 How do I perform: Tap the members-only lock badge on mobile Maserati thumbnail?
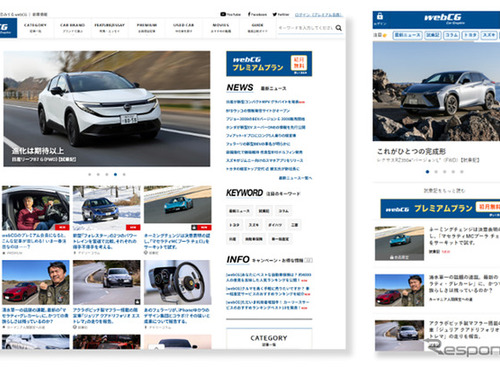pos(399,257)
